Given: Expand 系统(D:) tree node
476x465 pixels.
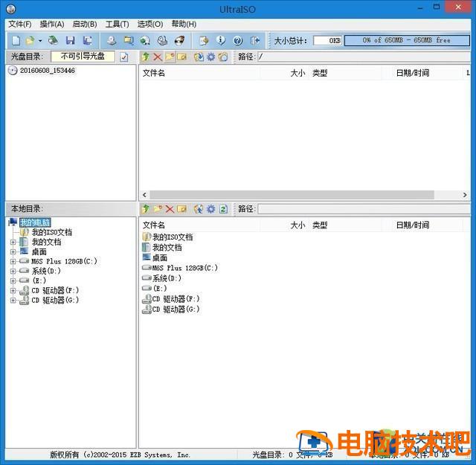Looking at the screenshot, I should tap(13, 271).
